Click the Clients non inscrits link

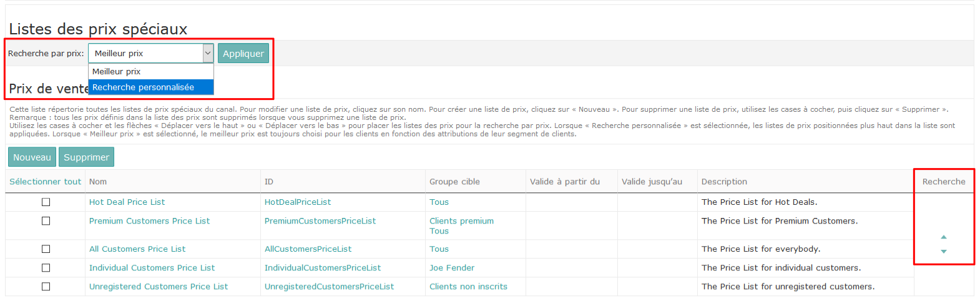click(468, 287)
